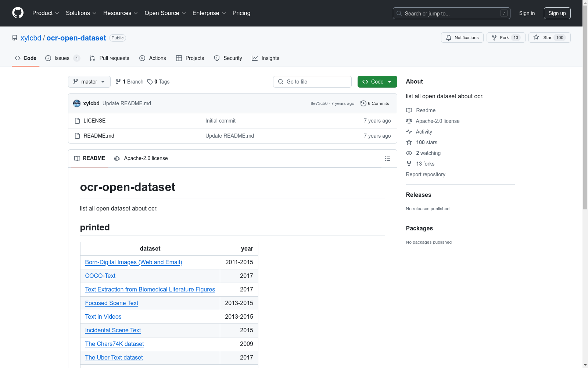The width and height of the screenshot is (588, 368).
Task: Open the Security tab
Action: [228, 58]
